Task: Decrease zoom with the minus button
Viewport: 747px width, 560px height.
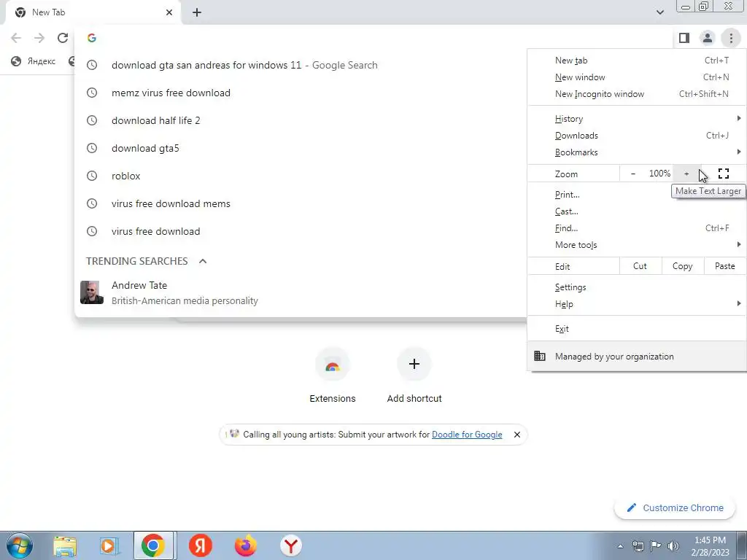Action: (x=632, y=174)
